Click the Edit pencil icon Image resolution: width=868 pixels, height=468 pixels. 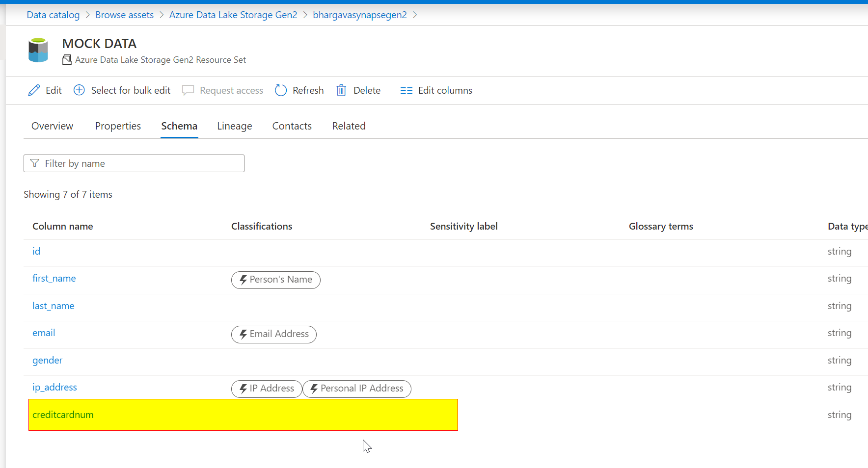click(x=33, y=90)
